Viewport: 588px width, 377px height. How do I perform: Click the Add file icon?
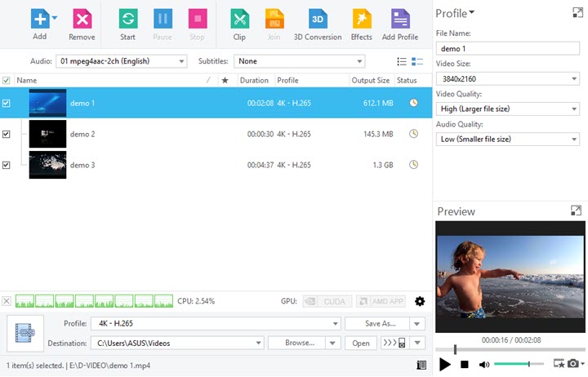[40, 19]
